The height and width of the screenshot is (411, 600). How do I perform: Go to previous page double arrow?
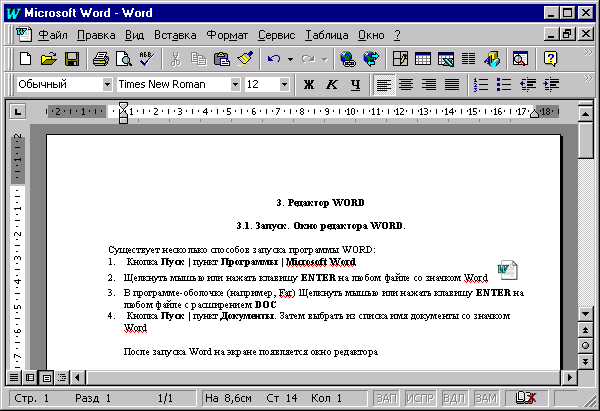click(585, 330)
